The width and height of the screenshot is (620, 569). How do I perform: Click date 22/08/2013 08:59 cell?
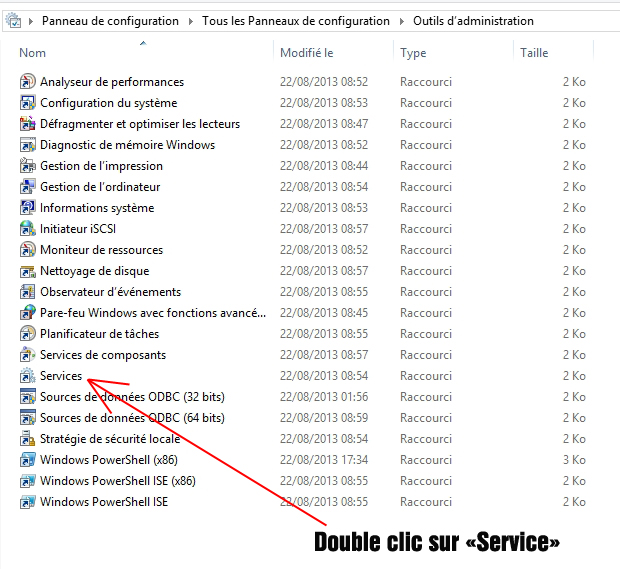pos(324,418)
